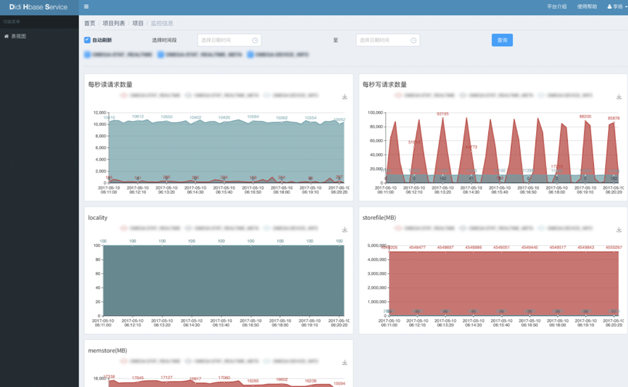Toggle the teal legend series in locality chart
This screenshot has height=387, width=628.
[291, 228]
